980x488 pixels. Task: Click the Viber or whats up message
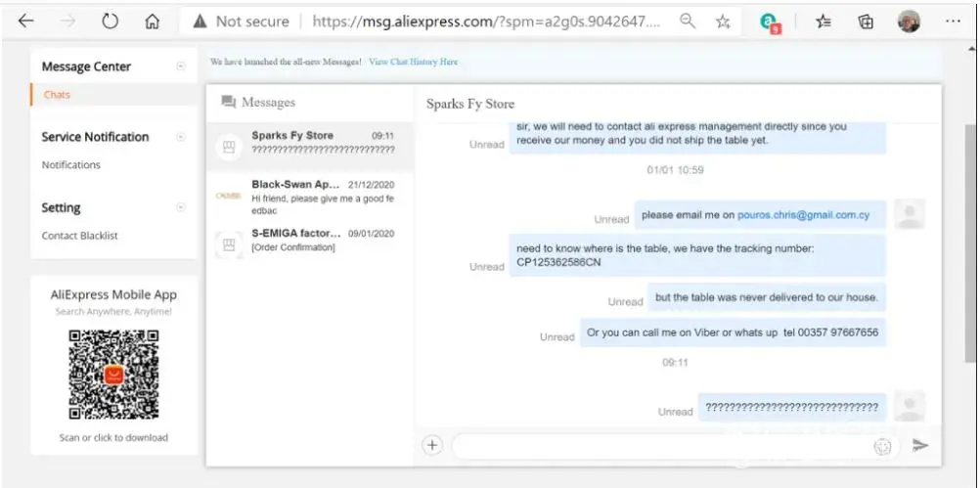(x=733, y=333)
